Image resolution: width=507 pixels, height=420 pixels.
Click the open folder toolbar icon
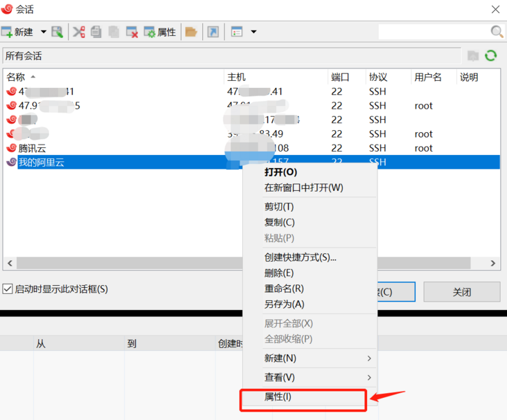[x=191, y=32]
